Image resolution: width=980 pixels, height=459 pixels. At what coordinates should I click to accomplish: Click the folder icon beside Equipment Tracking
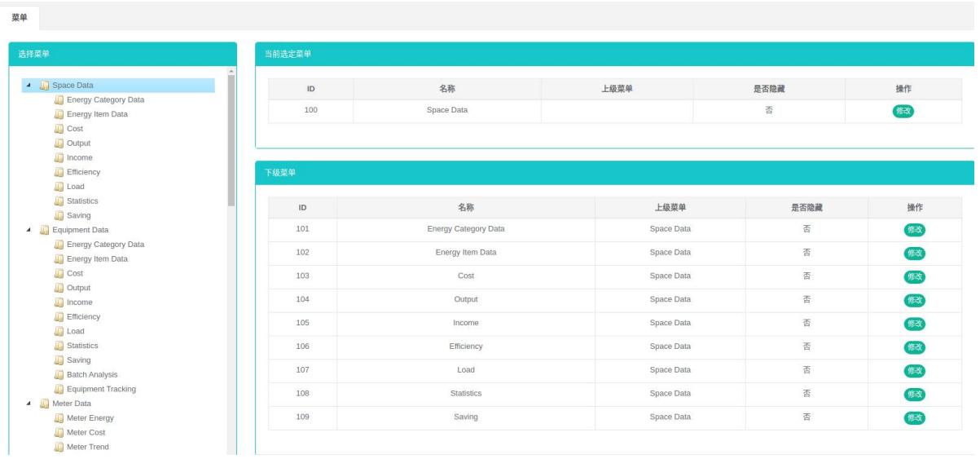click(59, 389)
